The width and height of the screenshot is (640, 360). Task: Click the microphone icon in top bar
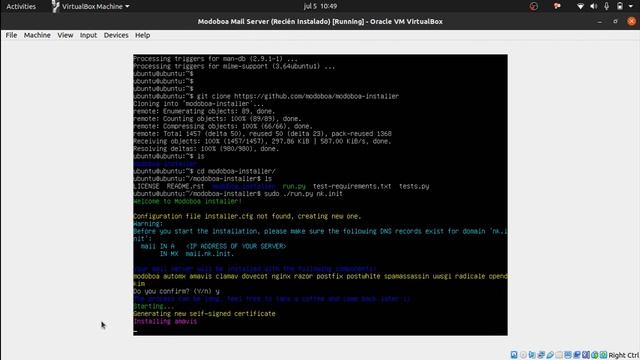[x=607, y=6]
